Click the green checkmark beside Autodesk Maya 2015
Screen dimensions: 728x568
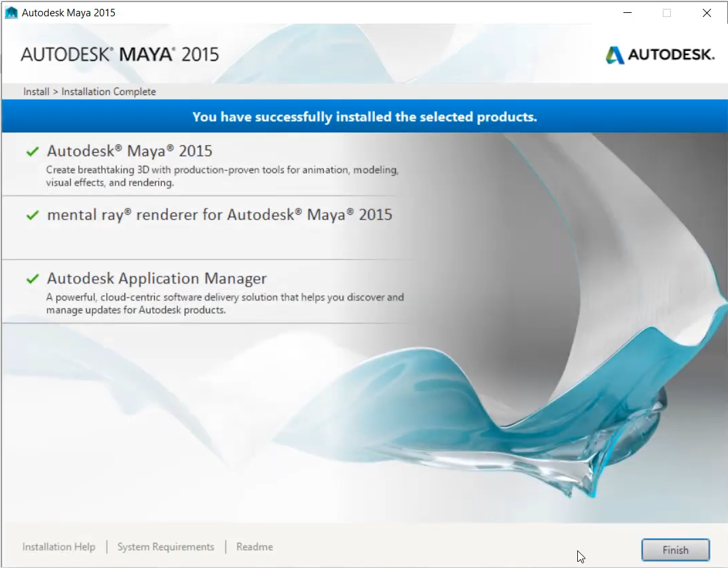click(x=32, y=152)
